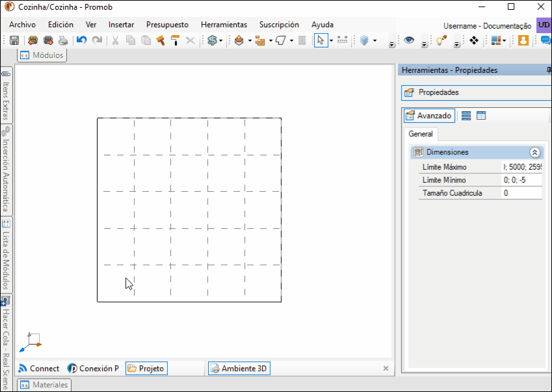Open Hacer Cola - Real Scene tab
The width and height of the screenshot is (552, 392).
point(6,343)
